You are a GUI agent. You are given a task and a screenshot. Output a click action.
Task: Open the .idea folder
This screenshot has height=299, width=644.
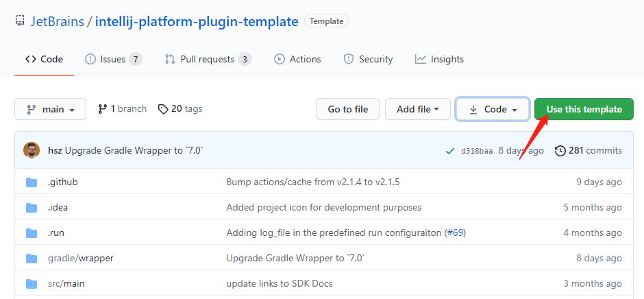click(x=58, y=207)
